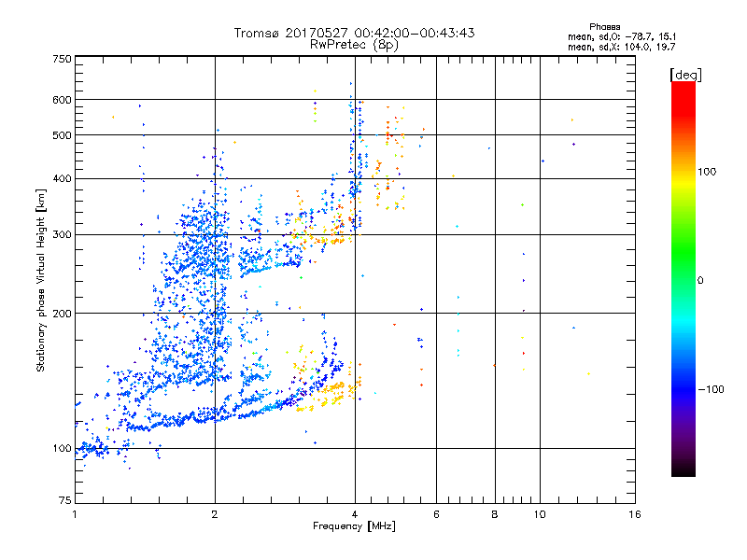Click the colorbar '100' tick label
Image resolution: width=747 pixels, height=560 pixels.
(x=707, y=172)
